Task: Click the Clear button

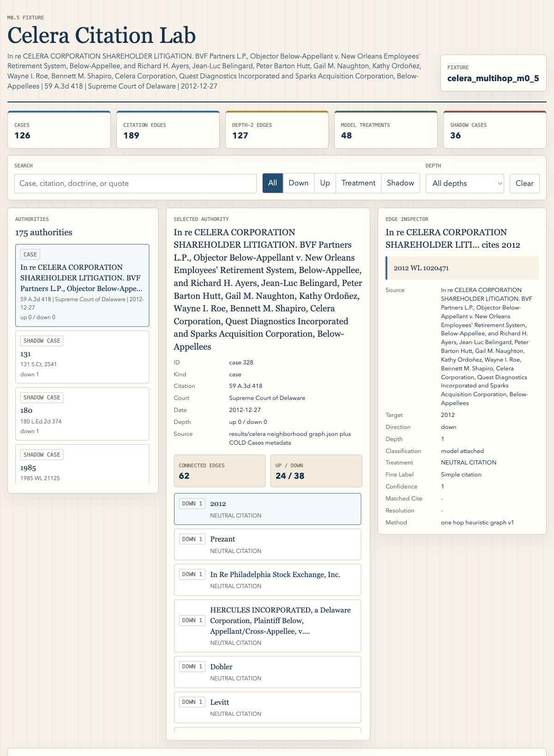Action: 524,184
